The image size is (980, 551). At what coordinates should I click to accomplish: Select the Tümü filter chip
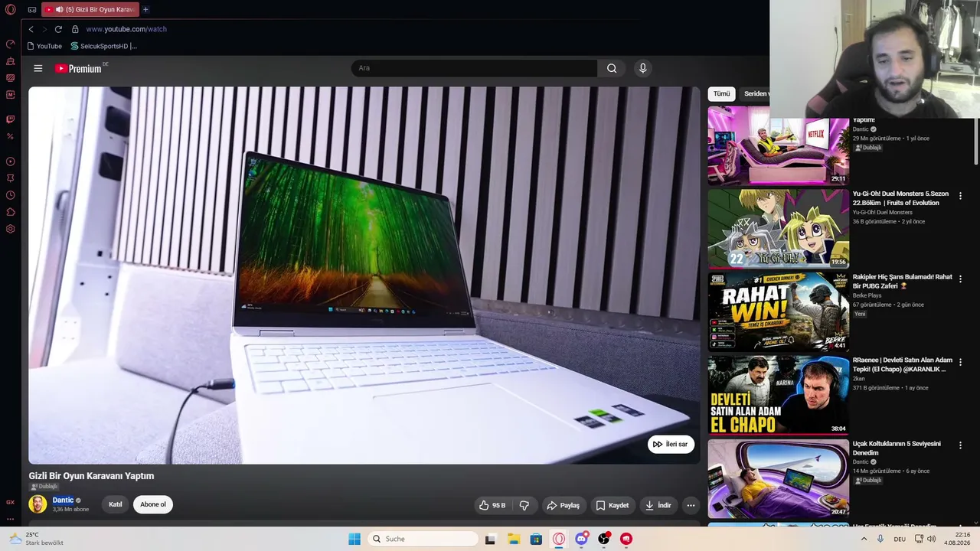coord(722,93)
